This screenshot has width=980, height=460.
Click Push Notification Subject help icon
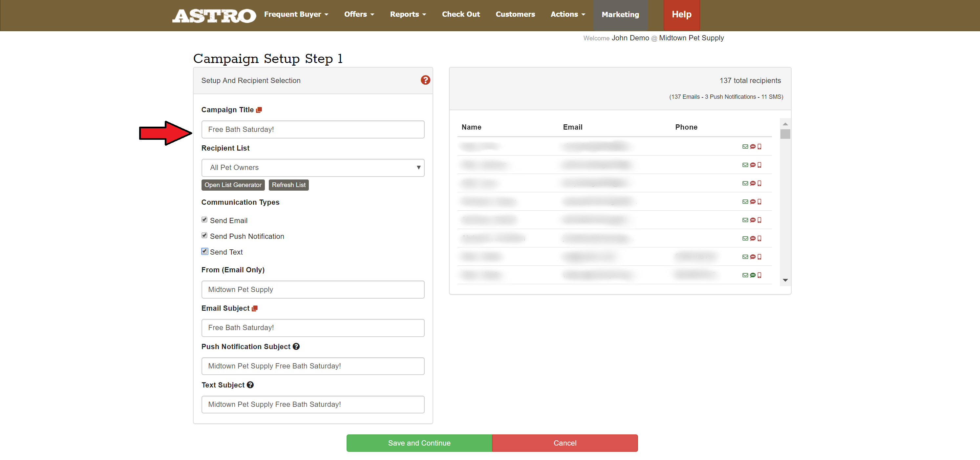click(296, 346)
